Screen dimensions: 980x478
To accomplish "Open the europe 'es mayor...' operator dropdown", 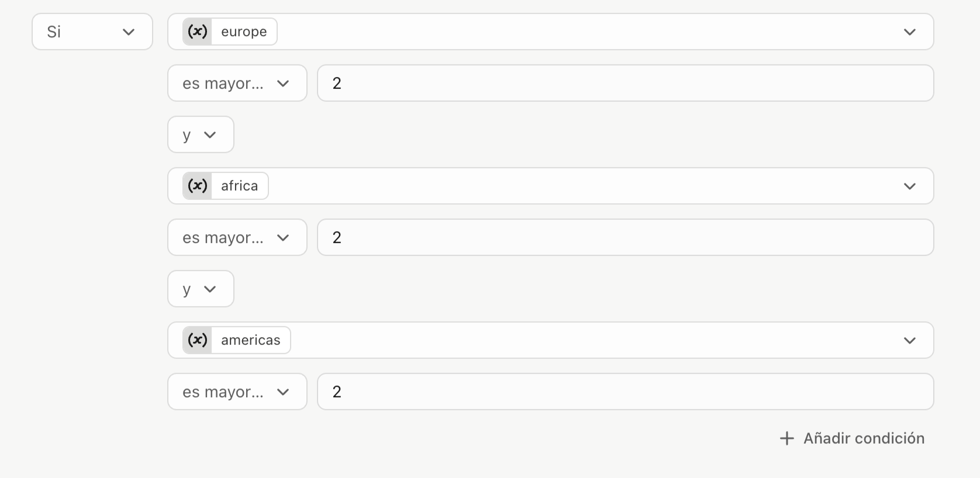I will click(237, 83).
